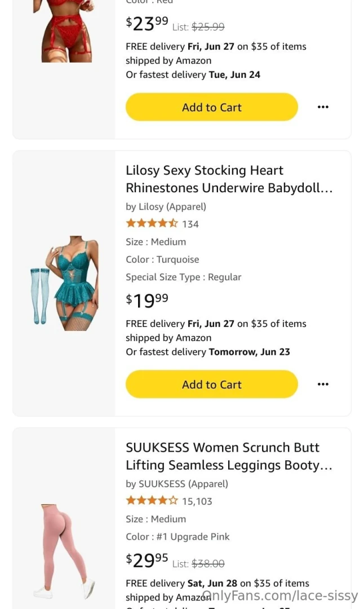Click the star rating for SUUKSESS leggings
The image size is (364, 609).
click(151, 500)
